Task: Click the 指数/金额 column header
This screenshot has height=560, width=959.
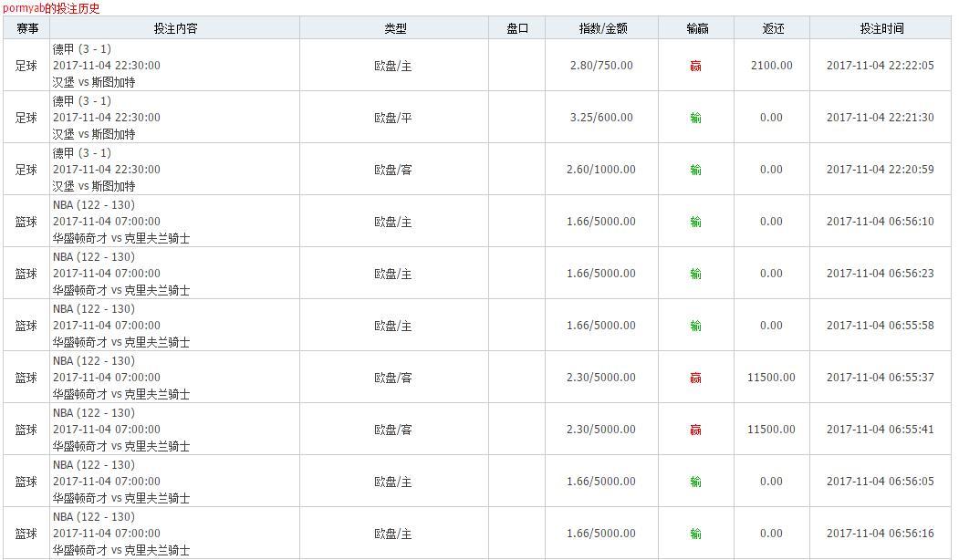Action: click(602, 28)
